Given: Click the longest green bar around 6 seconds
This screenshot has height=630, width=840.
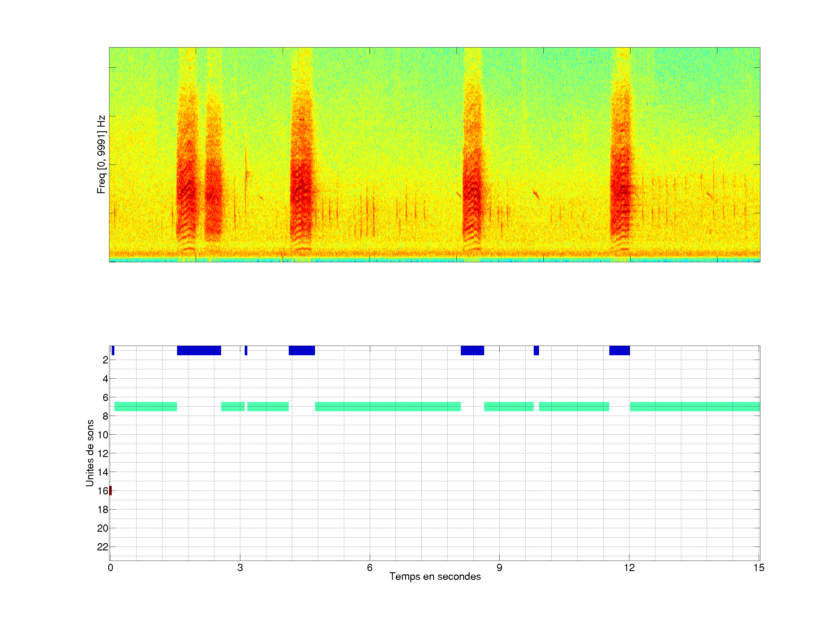Looking at the screenshot, I should [x=388, y=407].
